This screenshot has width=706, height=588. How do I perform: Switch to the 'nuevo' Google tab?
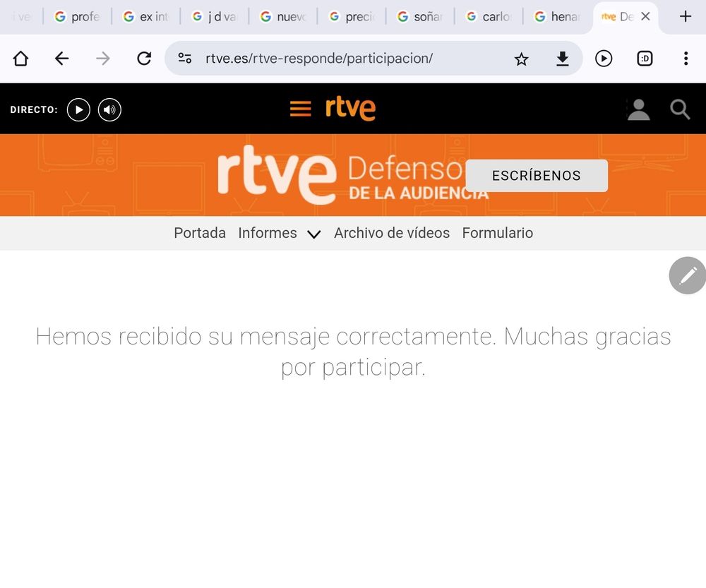(x=283, y=17)
